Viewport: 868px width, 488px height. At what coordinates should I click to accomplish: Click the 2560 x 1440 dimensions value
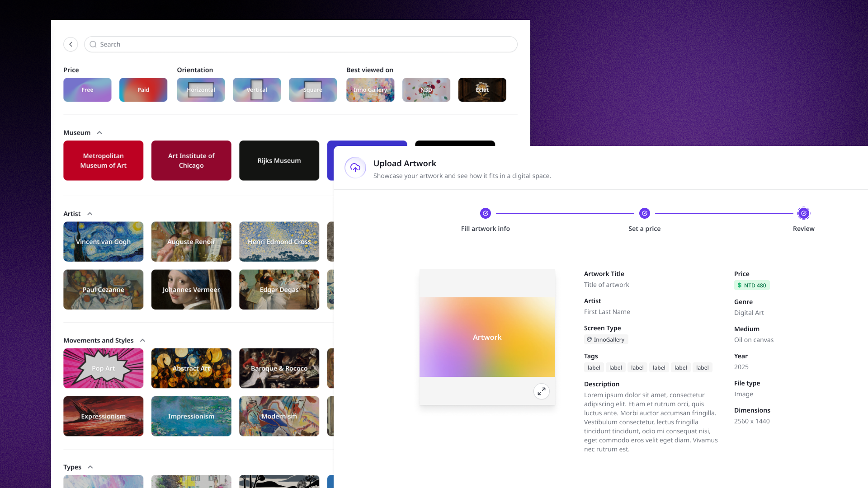[x=752, y=421]
